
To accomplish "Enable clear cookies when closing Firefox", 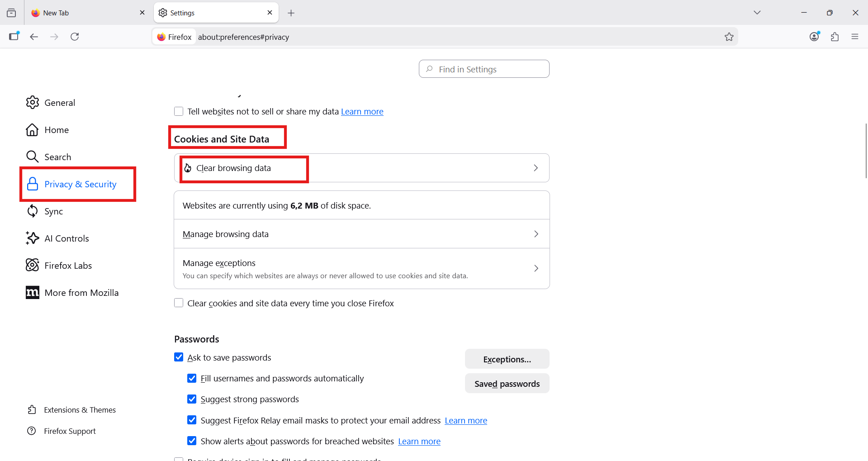I will click(x=179, y=303).
